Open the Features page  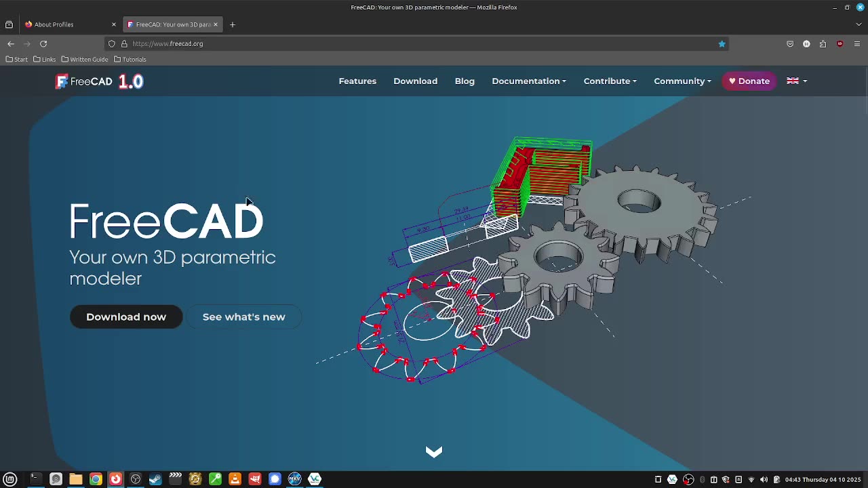tap(357, 81)
